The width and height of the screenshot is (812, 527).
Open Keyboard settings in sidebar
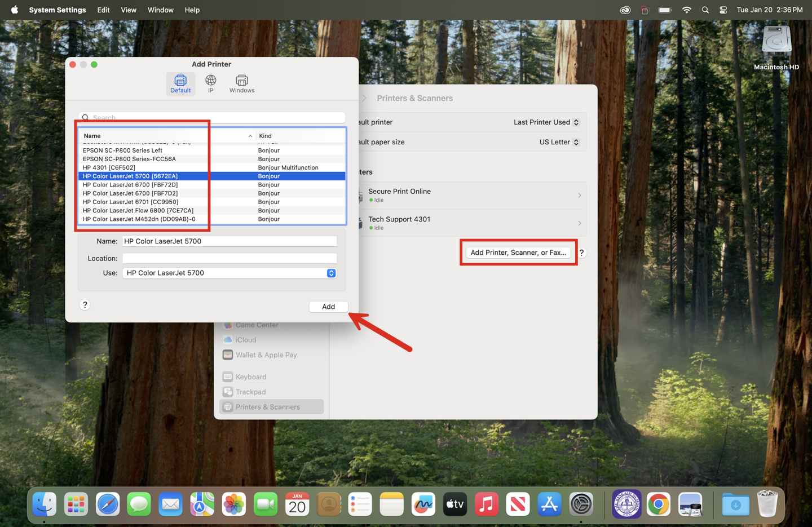pyautogui.click(x=271, y=377)
